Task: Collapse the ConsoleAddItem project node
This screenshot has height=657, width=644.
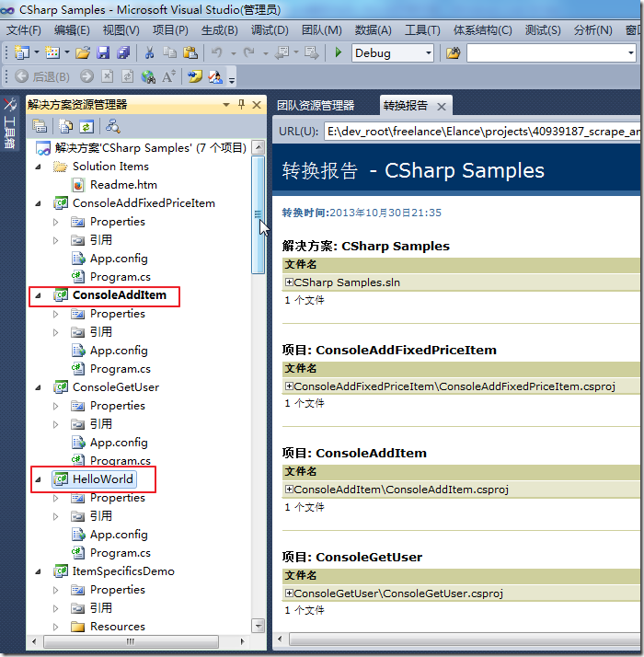Action: pos(38,295)
